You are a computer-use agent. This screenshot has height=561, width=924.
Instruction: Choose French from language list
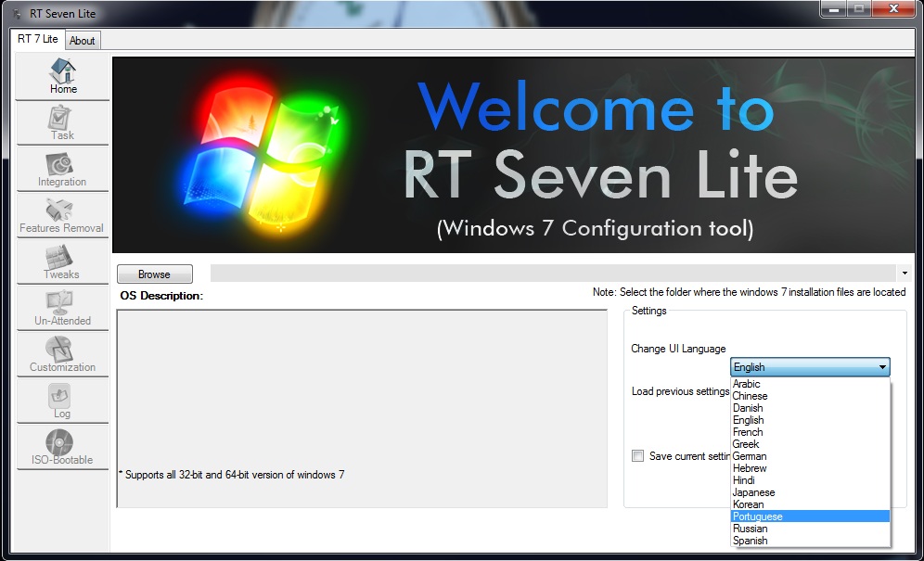click(x=810, y=432)
